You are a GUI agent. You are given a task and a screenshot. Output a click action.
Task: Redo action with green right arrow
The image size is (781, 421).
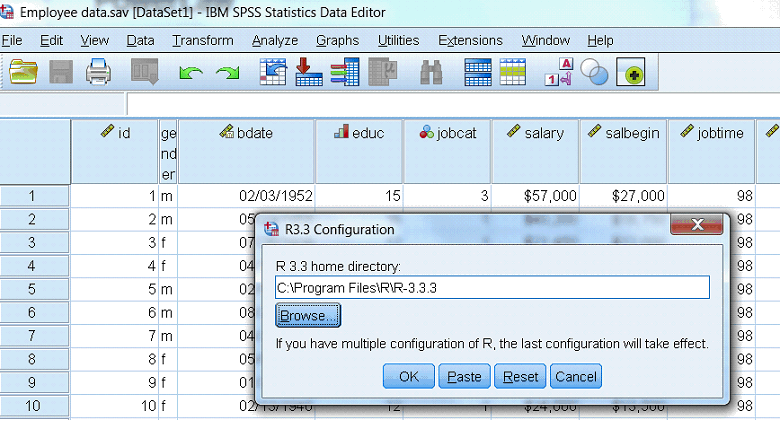(228, 73)
